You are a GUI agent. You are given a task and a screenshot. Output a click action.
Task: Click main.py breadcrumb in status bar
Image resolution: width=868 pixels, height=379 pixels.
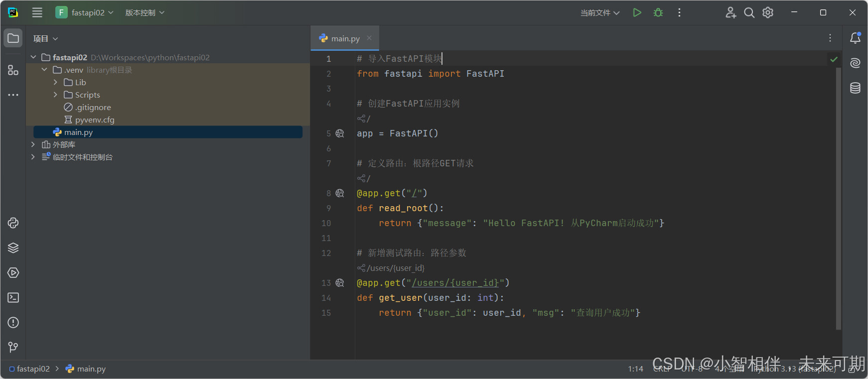86,369
